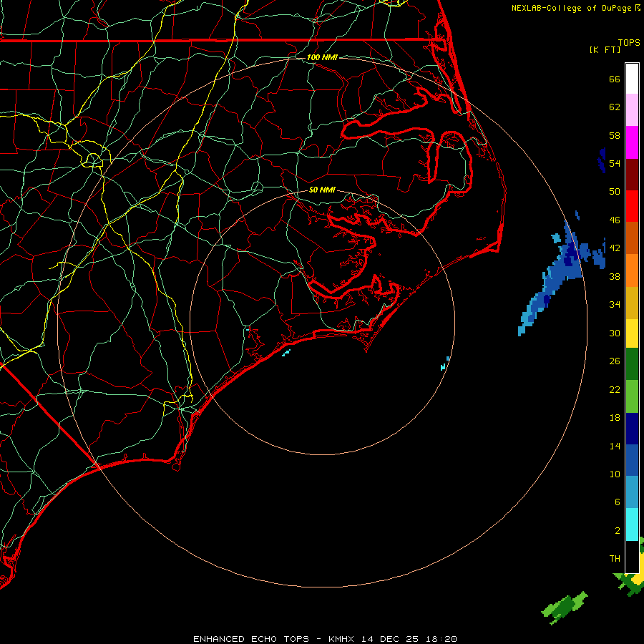The image size is (644, 644).
Task: Click the green echo cluster near the caption
Action: click(565, 608)
